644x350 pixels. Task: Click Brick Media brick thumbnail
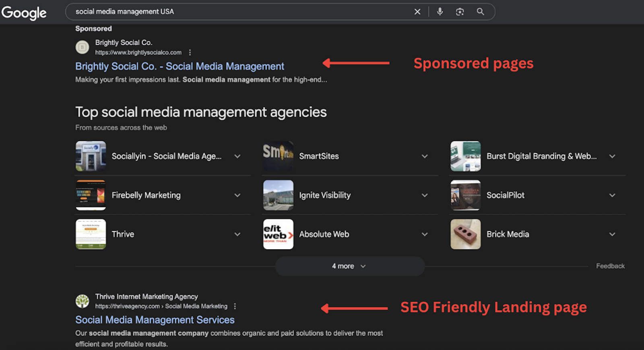[x=465, y=234]
